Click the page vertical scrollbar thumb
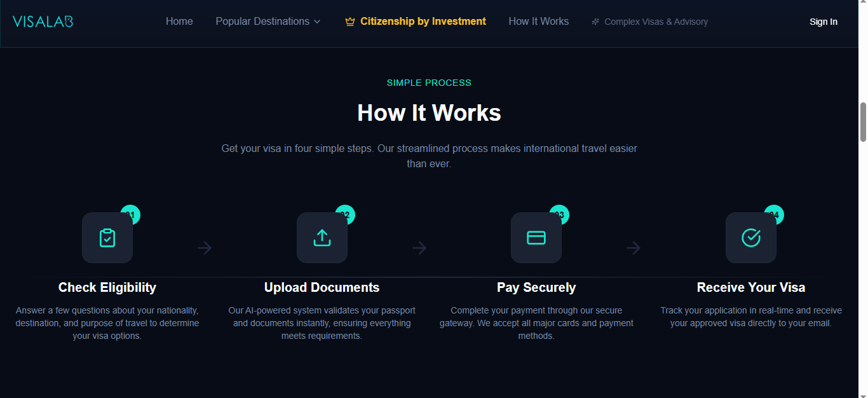Screen dimensions: 868x398 click(x=863, y=122)
